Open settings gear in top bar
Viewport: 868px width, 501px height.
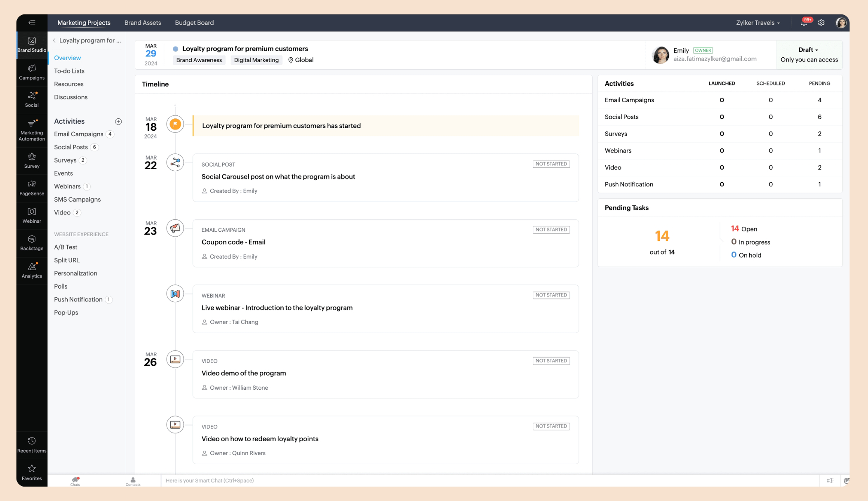pos(821,23)
